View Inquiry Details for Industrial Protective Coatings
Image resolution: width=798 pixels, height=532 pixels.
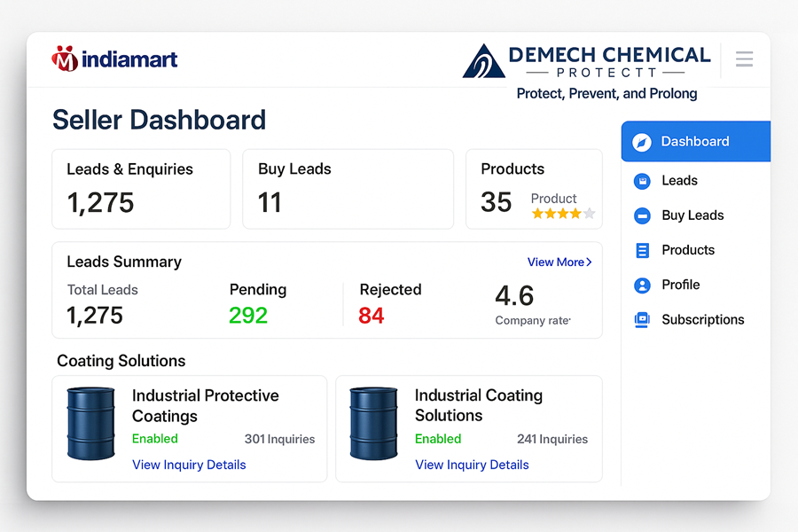(x=189, y=465)
